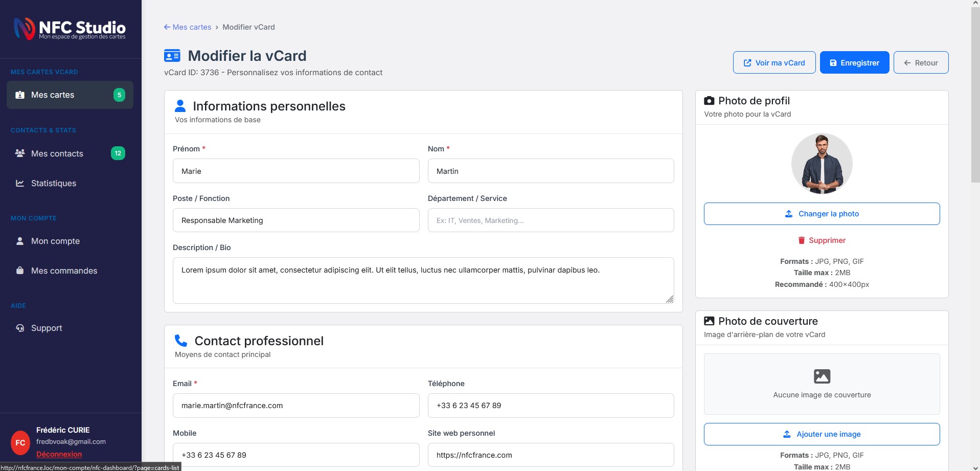980x471 pixels.
Task: Click Ajouter une image cover button
Action: click(x=822, y=434)
